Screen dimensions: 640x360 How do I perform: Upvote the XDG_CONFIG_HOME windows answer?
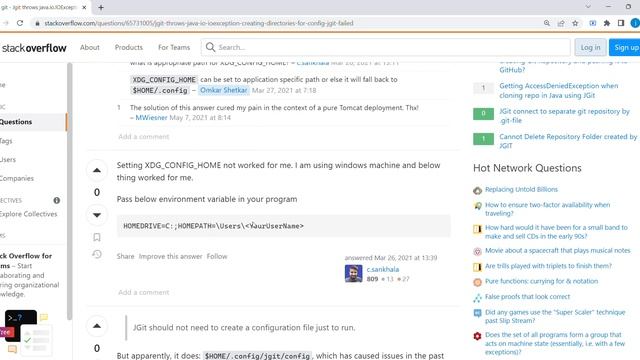coord(97,170)
